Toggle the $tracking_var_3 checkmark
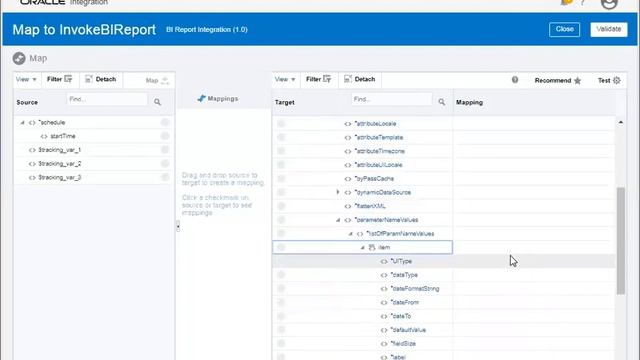640x360 pixels. [165, 177]
